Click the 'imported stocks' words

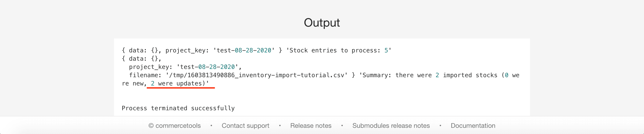[x=470, y=75]
